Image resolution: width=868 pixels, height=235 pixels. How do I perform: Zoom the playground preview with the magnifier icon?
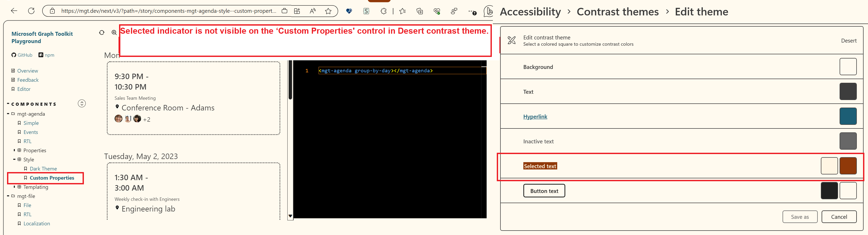tap(114, 32)
